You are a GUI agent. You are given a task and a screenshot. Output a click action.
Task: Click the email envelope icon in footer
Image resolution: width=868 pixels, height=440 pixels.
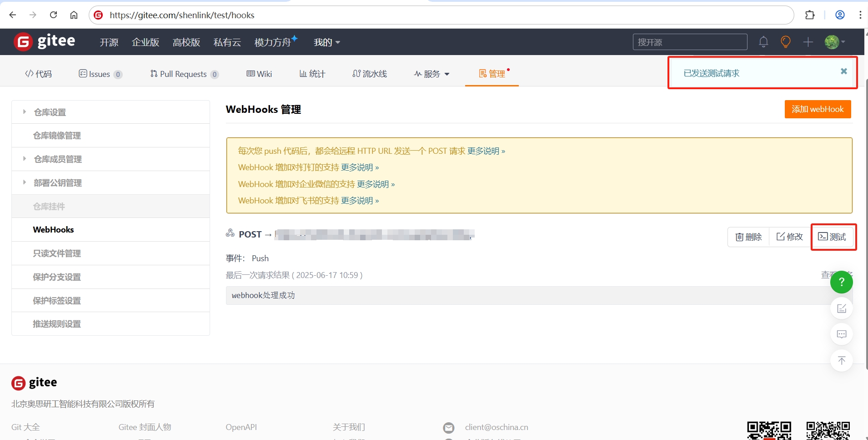point(449,427)
